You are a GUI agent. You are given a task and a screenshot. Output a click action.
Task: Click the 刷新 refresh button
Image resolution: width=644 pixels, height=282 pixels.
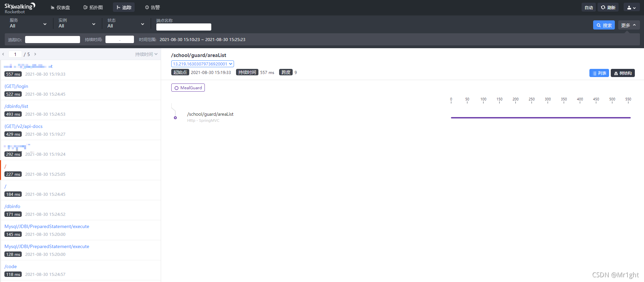click(608, 7)
